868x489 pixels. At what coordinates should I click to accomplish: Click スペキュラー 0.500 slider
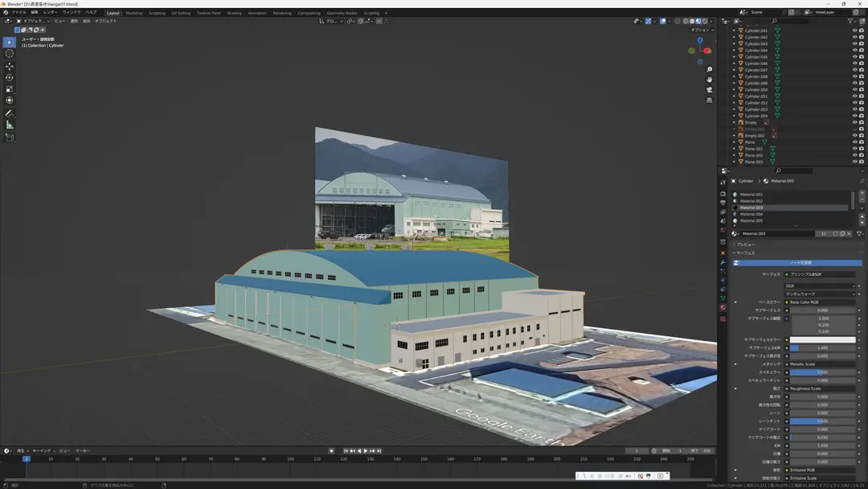click(x=822, y=372)
